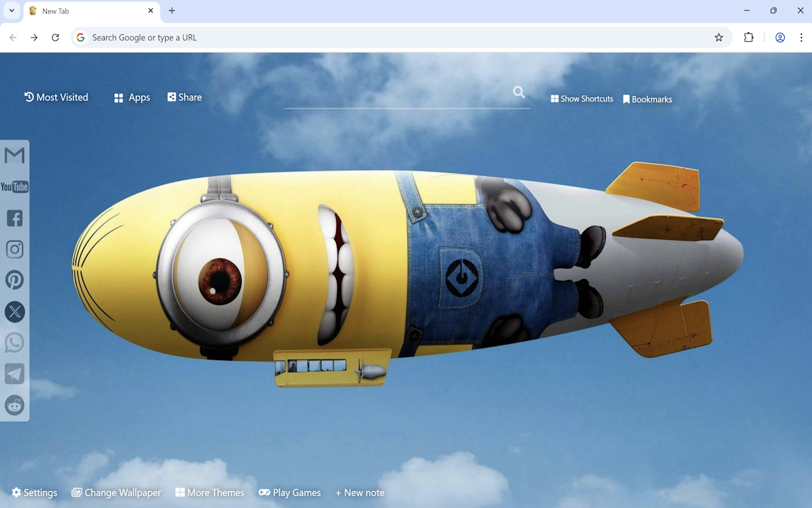
Task: Open Gmail from the sidebar
Action: (x=14, y=155)
